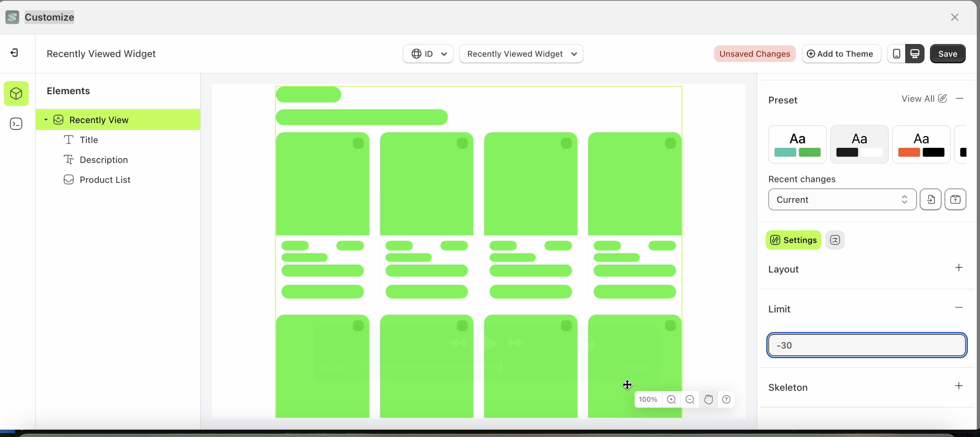Switch to the Settings tab
The height and width of the screenshot is (437, 980).
(793, 240)
